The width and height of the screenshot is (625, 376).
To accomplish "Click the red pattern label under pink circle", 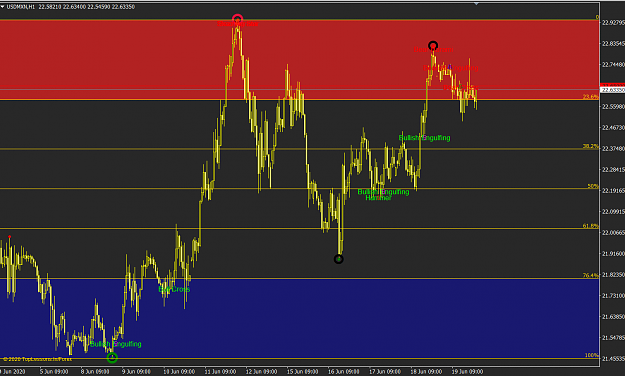I will (x=238, y=24).
